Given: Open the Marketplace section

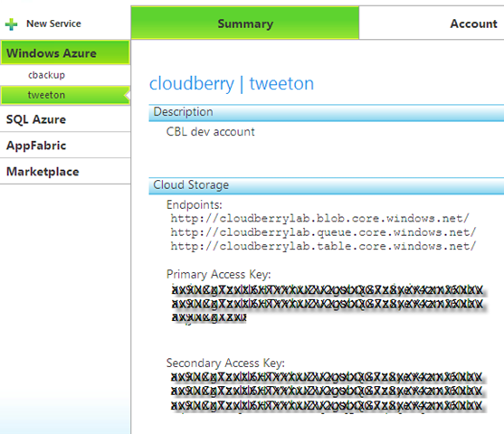Looking at the screenshot, I should [x=65, y=171].
